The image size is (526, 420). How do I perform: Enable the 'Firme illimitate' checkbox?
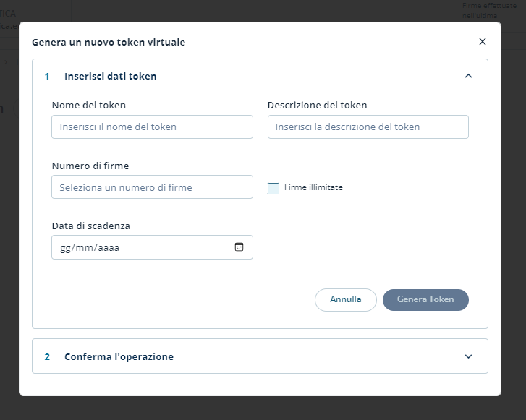point(273,189)
